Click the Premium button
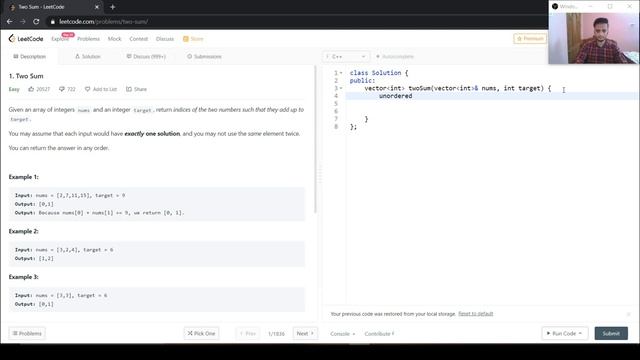Image resolution: width=640 pixels, height=360 pixels. (x=530, y=38)
